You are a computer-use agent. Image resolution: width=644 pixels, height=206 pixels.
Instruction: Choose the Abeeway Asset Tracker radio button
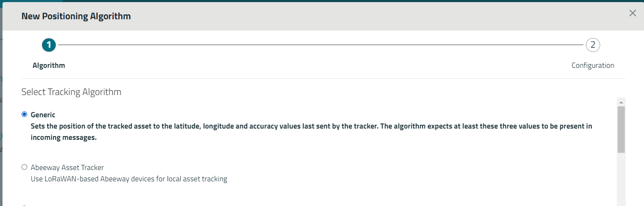pyautogui.click(x=24, y=167)
